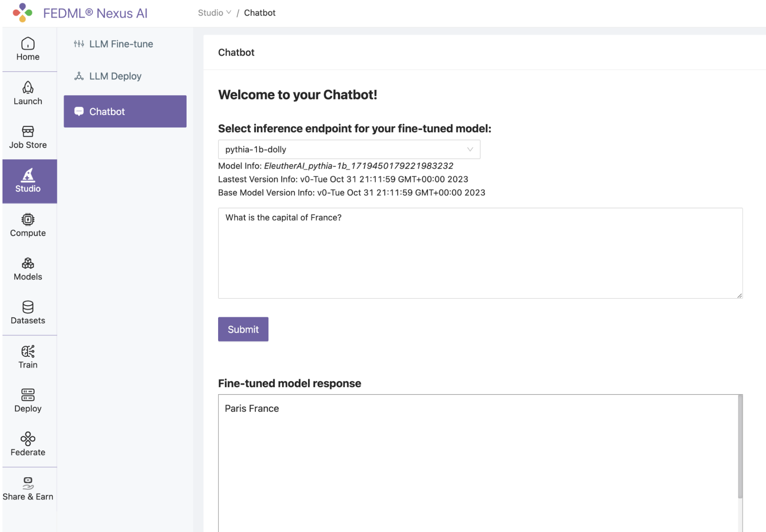766x532 pixels.
Task: Focus the prompt text area
Action: click(480, 253)
